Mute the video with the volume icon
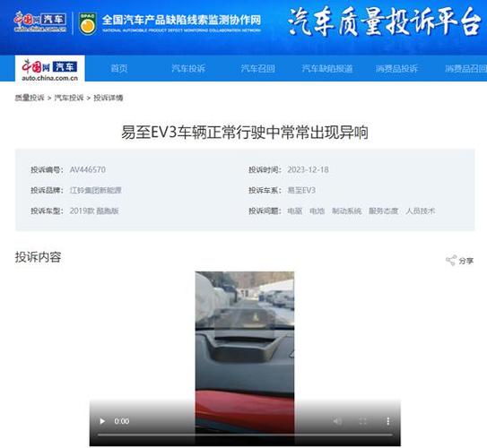This screenshot has width=487, height=448. tap(337, 421)
